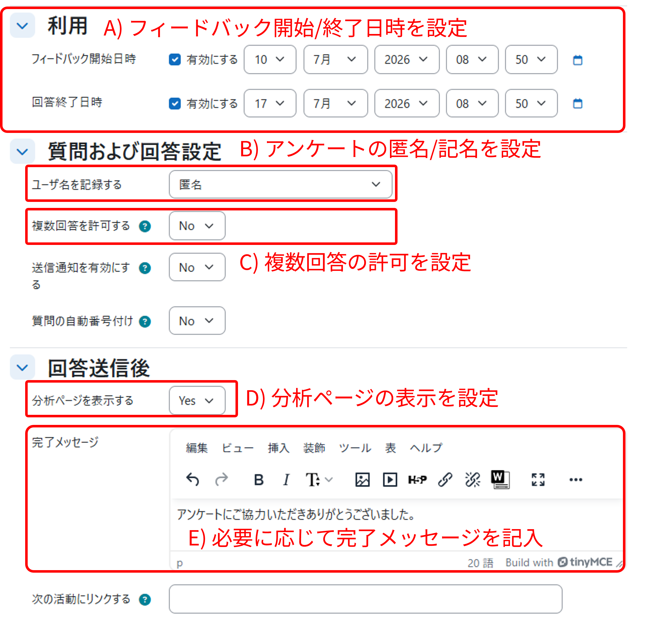The height and width of the screenshot is (623, 672).
Task: Click the redo icon in editor
Action: click(222, 479)
